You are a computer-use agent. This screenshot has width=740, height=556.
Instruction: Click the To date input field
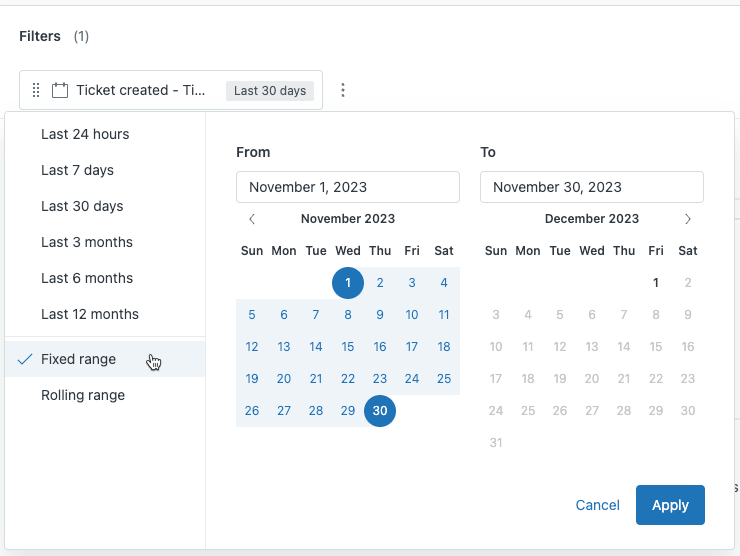click(591, 187)
